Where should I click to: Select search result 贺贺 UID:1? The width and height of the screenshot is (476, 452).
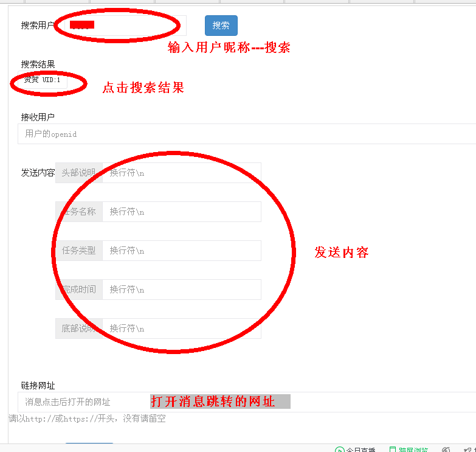[x=42, y=80]
